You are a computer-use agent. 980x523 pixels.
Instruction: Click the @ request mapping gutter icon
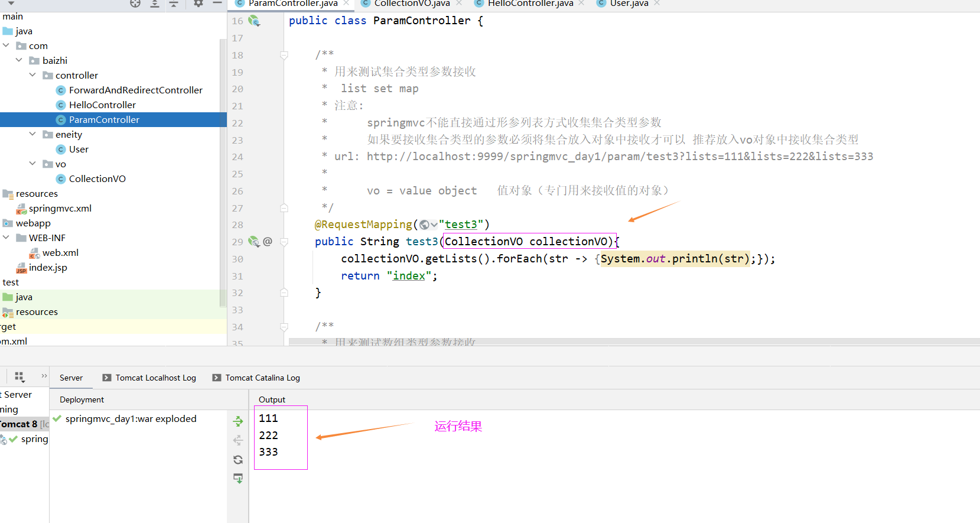coord(268,241)
